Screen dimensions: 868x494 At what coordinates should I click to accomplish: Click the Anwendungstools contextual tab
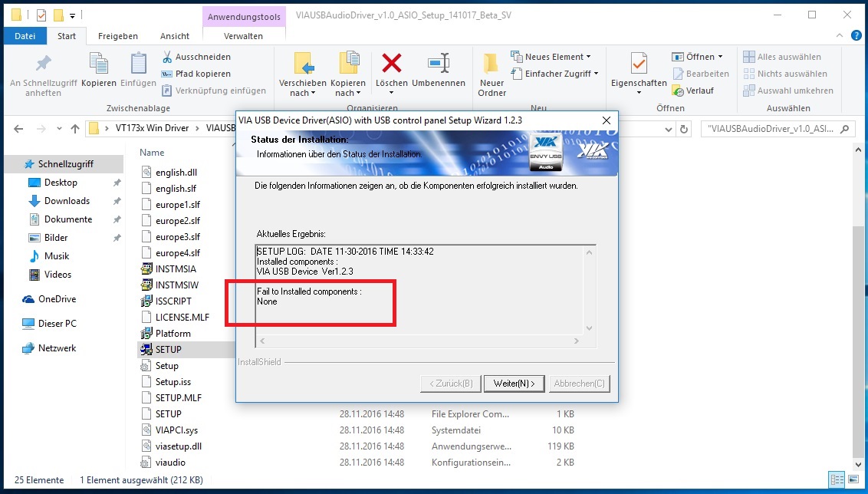point(244,17)
